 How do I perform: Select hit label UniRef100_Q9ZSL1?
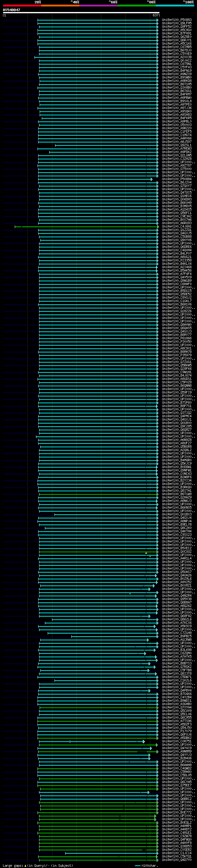point(177,145)
